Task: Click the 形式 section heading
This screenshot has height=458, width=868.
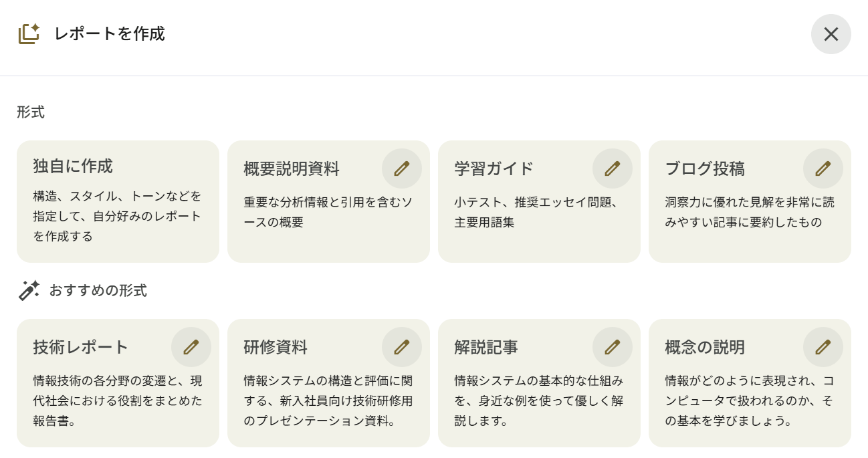Action: 31,112
